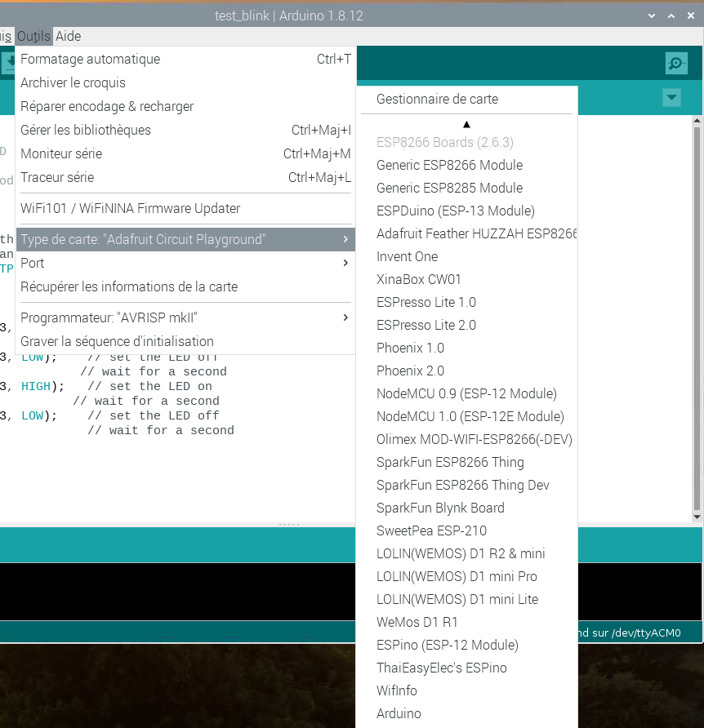Select Generic ESP8285 Module board
Image resolution: width=704 pixels, height=728 pixels.
[x=466, y=188]
